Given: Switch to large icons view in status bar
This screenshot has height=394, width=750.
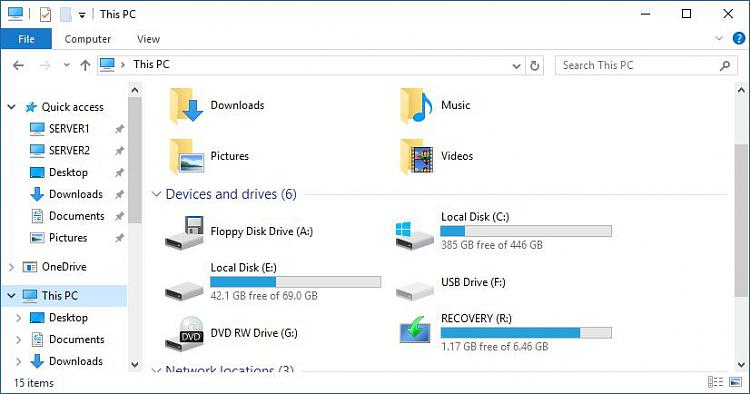Looking at the screenshot, I should [x=735, y=382].
